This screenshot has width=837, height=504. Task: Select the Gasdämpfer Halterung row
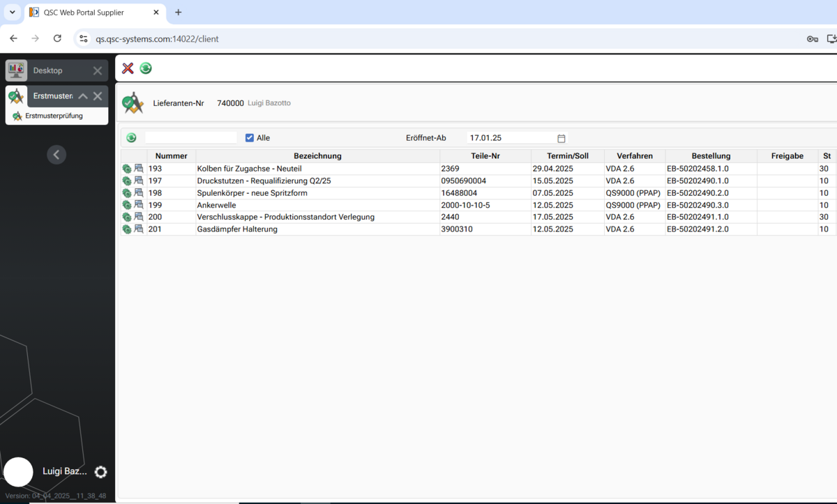click(478, 229)
